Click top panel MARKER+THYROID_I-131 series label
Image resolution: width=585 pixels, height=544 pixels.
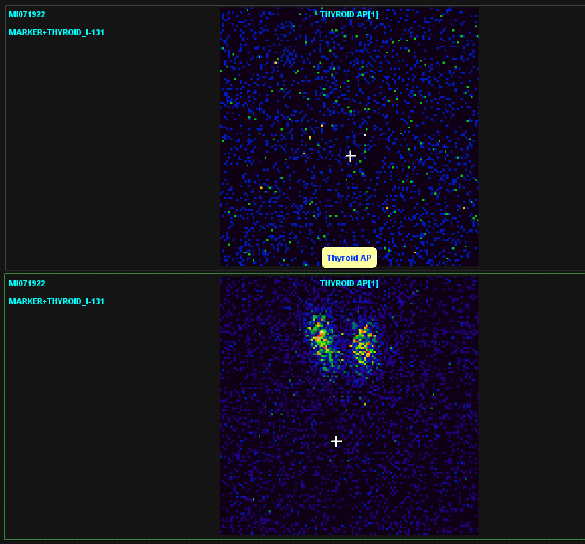pos(56,32)
